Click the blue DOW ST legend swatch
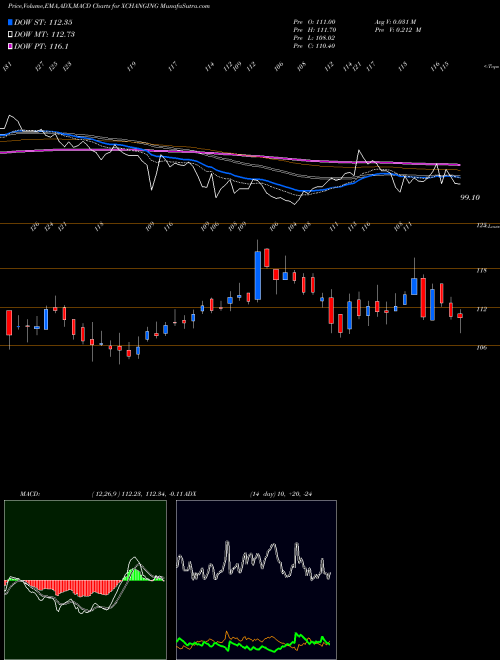Screen dimensions: 500x660 click(10, 22)
